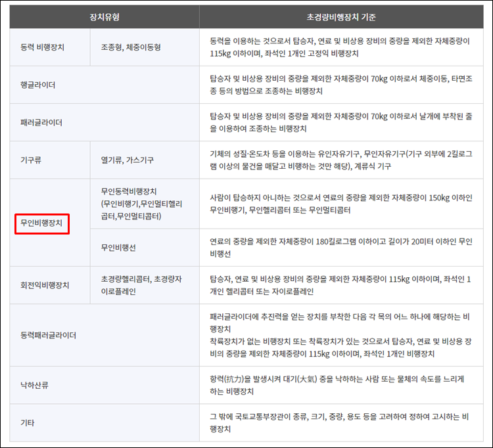Click the '초경량비행장치 기준' column header

coord(341,17)
